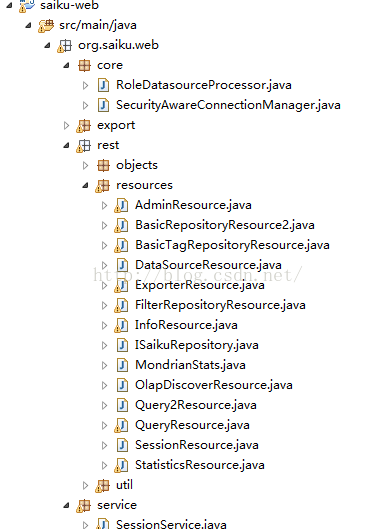Expand QueryResource.java arrow
The height and width of the screenshot is (529, 376).
(x=105, y=425)
